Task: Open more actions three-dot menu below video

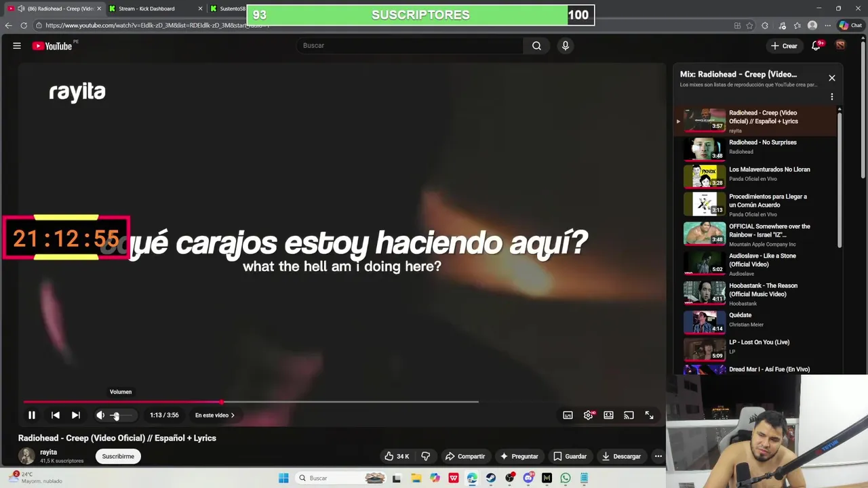Action: point(658,456)
